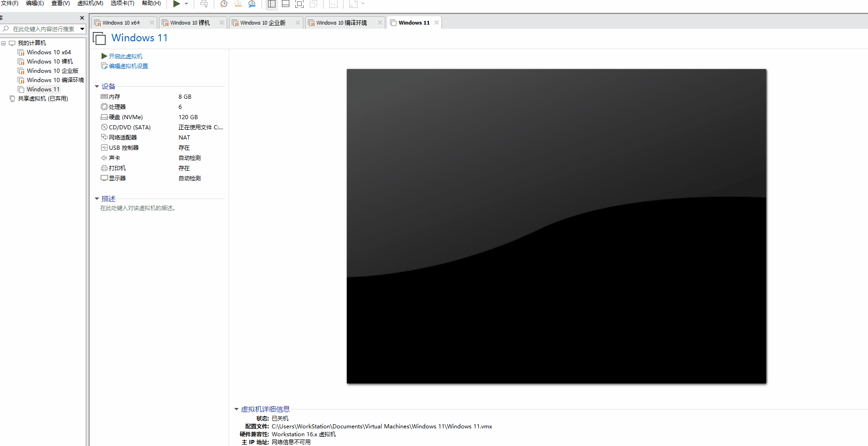Screen dimensions: 868x446
Task: Click the 网络适配器 device icon
Action: point(104,138)
